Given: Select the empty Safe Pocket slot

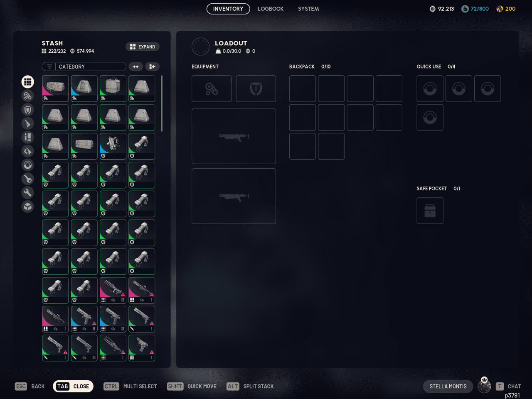Looking at the screenshot, I should pyautogui.click(x=430, y=211).
